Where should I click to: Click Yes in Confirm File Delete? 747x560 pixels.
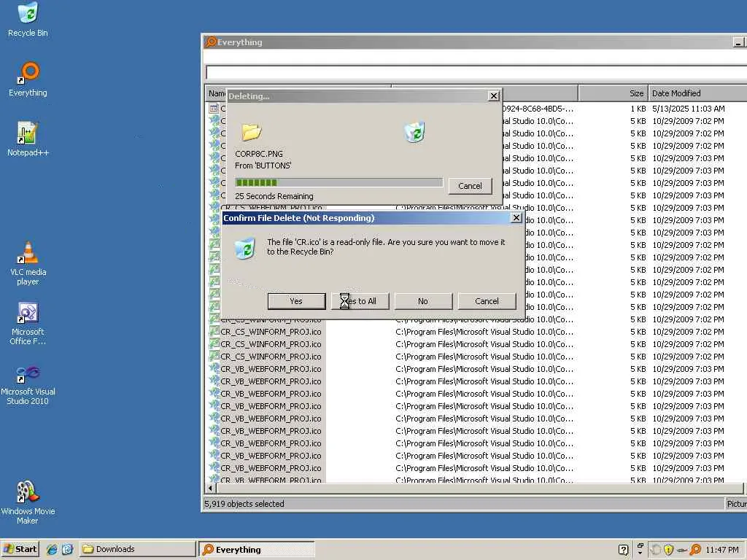[296, 301]
